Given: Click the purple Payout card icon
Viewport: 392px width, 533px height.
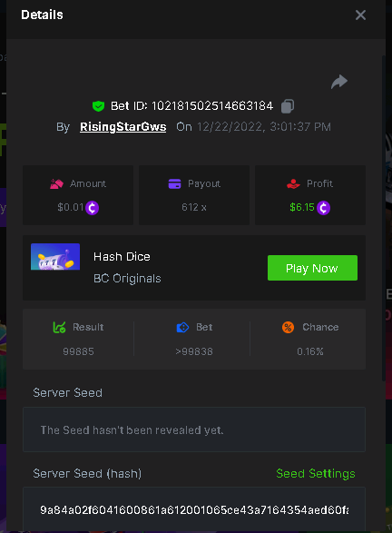Looking at the screenshot, I should point(174,183).
